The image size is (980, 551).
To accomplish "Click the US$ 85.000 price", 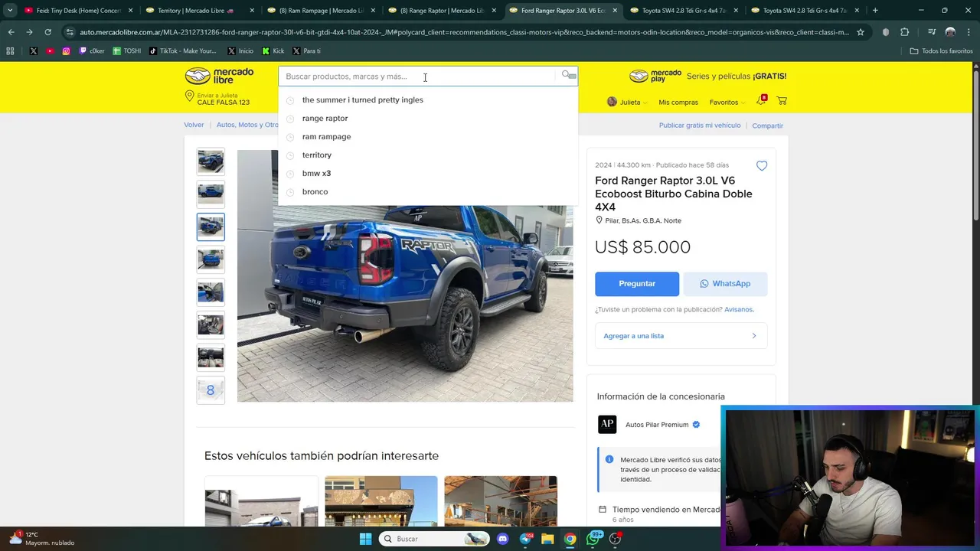I will click(x=642, y=247).
